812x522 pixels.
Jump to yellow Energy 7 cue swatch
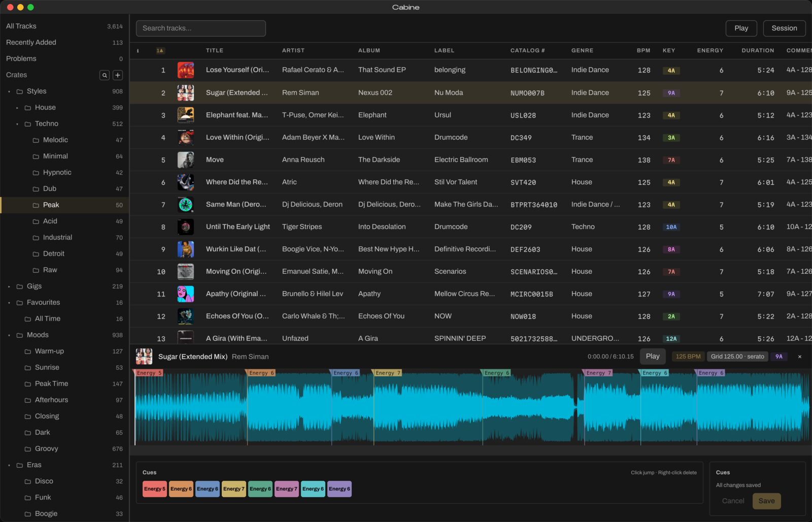[234, 489]
